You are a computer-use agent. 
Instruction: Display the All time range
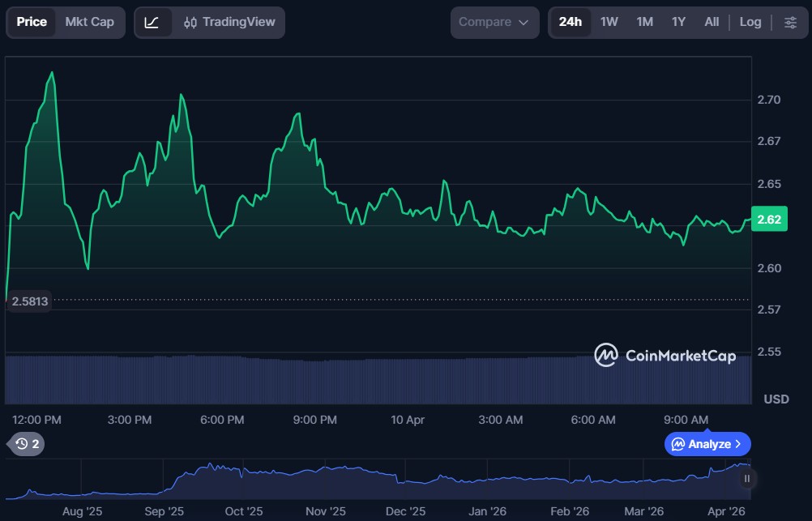click(712, 22)
